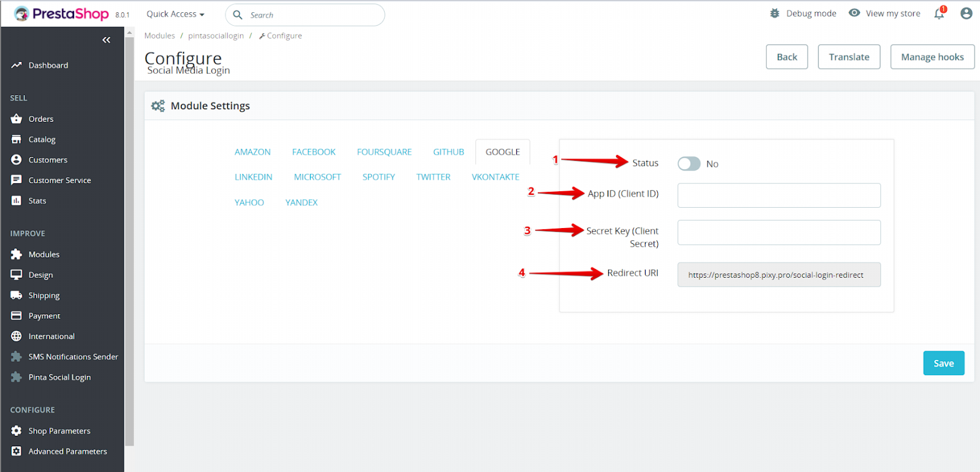Click the Stats chart icon
This screenshot has width=980, height=472.
click(x=17, y=200)
